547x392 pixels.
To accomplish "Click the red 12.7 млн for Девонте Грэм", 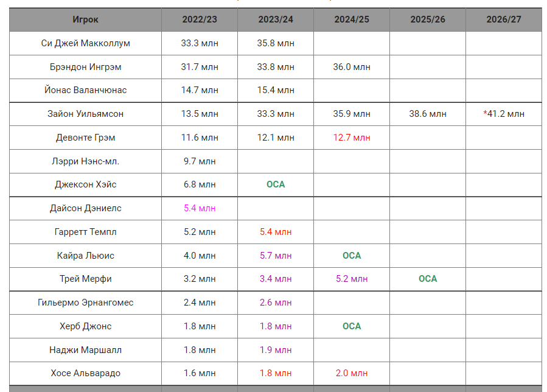I will pos(352,138).
